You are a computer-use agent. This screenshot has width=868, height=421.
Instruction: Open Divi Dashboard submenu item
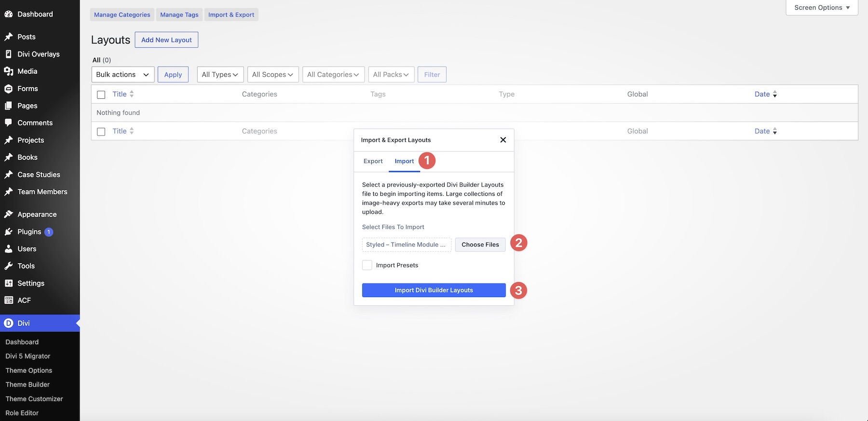tap(22, 342)
